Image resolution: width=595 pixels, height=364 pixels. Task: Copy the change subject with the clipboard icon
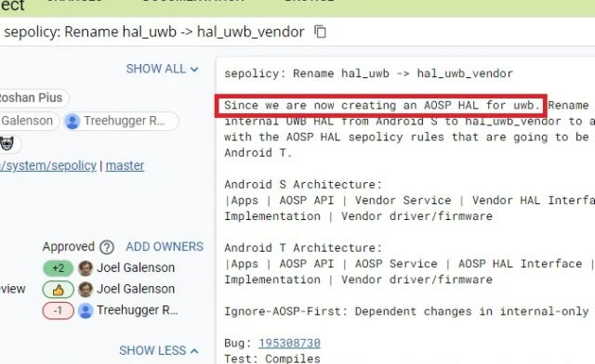320,32
